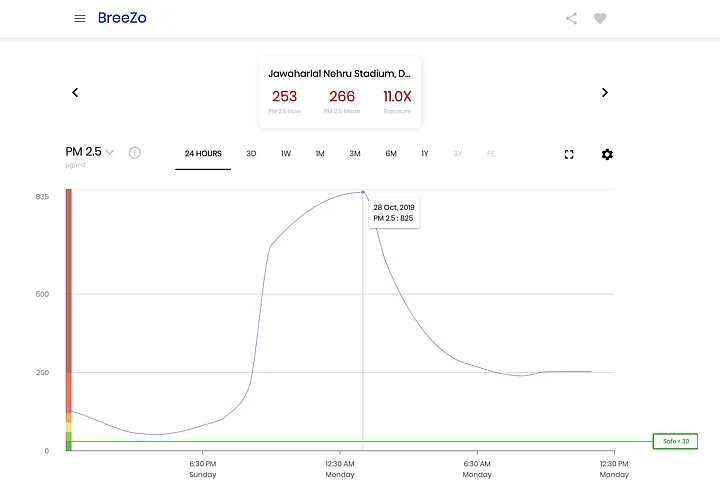Image resolution: width=720 pixels, height=486 pixels.
Task: Click the share icon
Action: 571,18
